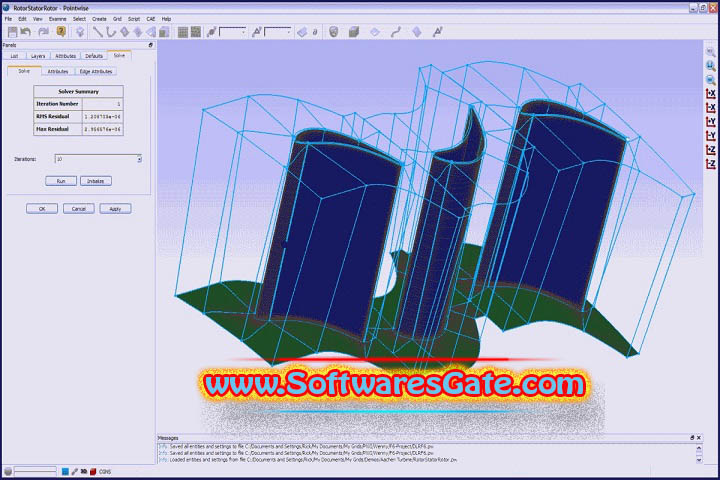The width and height of the screenshot is (720, 480).
Task: Click the first grid mesh icon
Action: [183, 32]
